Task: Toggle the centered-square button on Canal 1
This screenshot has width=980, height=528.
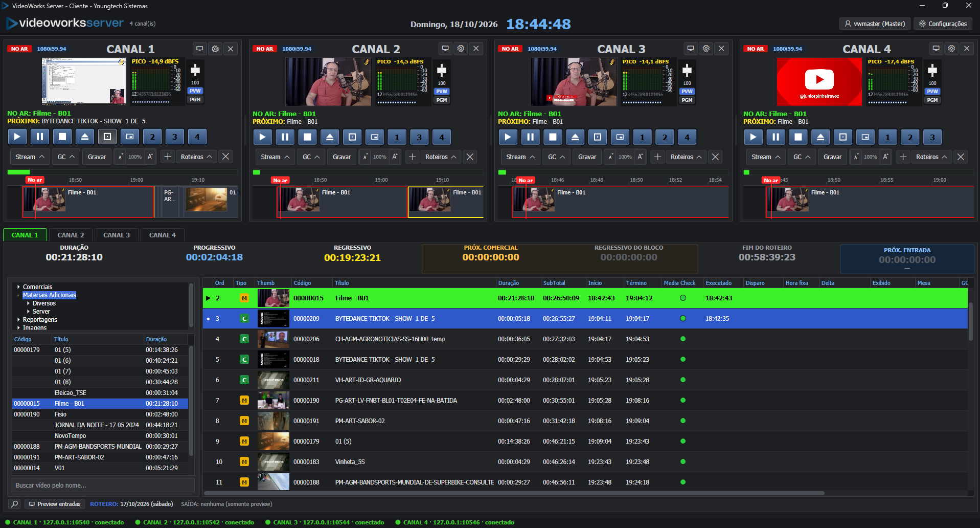Action: pos(107,137)
